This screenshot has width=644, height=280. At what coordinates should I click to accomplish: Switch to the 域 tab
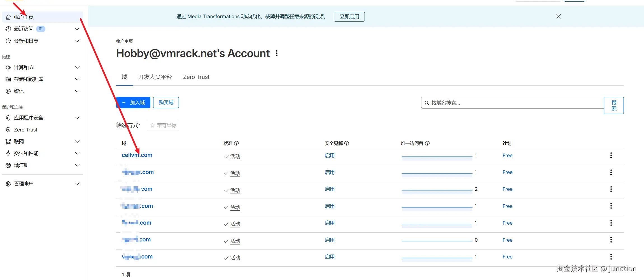125,77
